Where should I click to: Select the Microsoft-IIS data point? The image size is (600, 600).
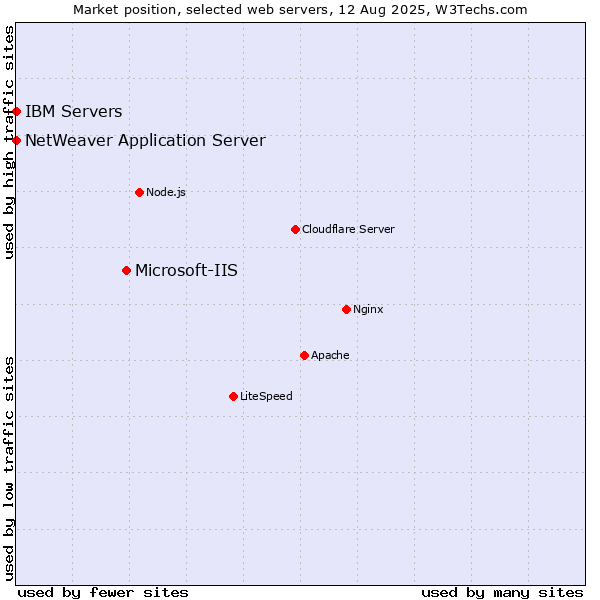[x=127, y=271]
